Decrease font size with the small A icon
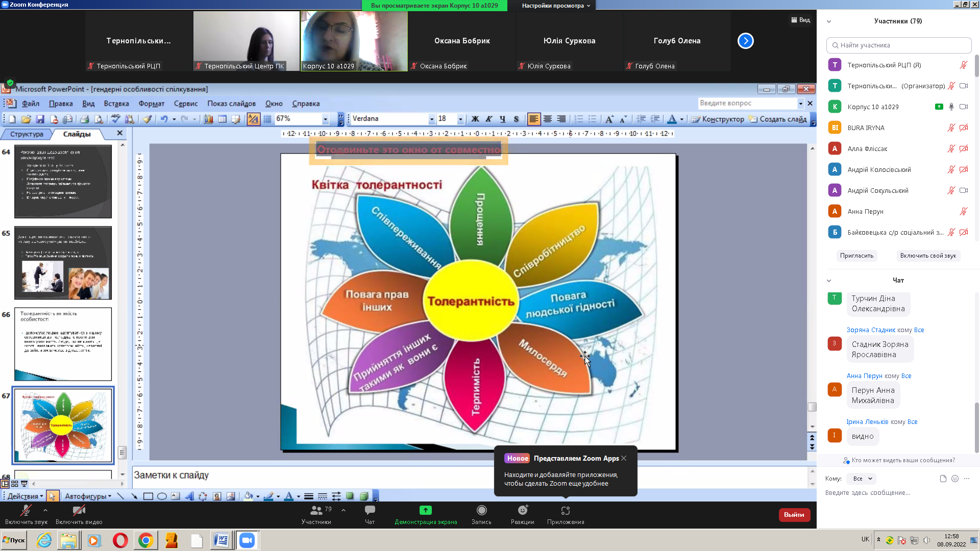This screenshot has height=551, width=980. click(x=623, y=119)
